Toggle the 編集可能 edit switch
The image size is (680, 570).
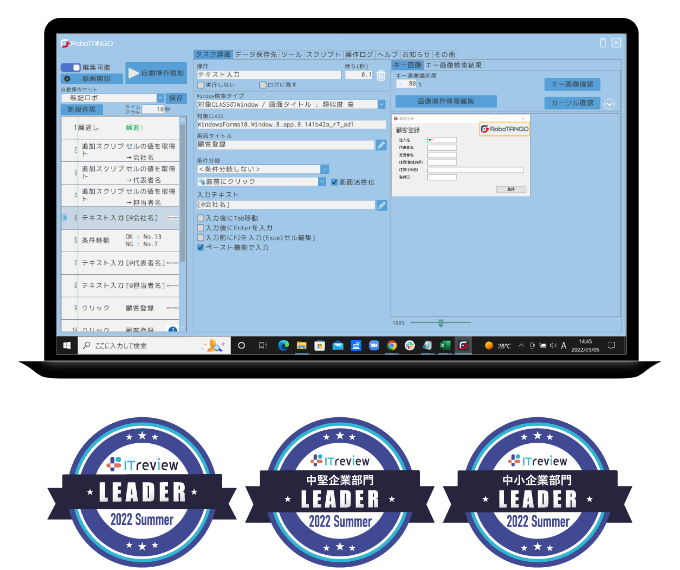point(71,67)
